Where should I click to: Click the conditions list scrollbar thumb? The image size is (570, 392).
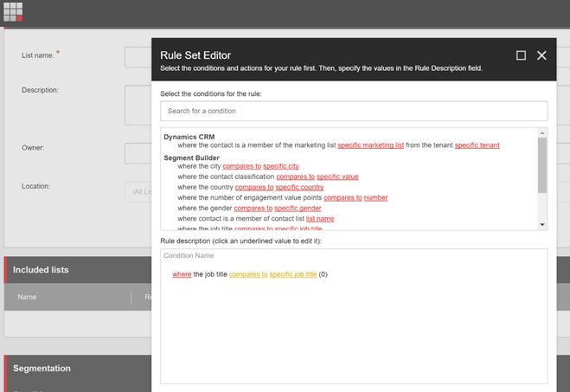[542, 164]
